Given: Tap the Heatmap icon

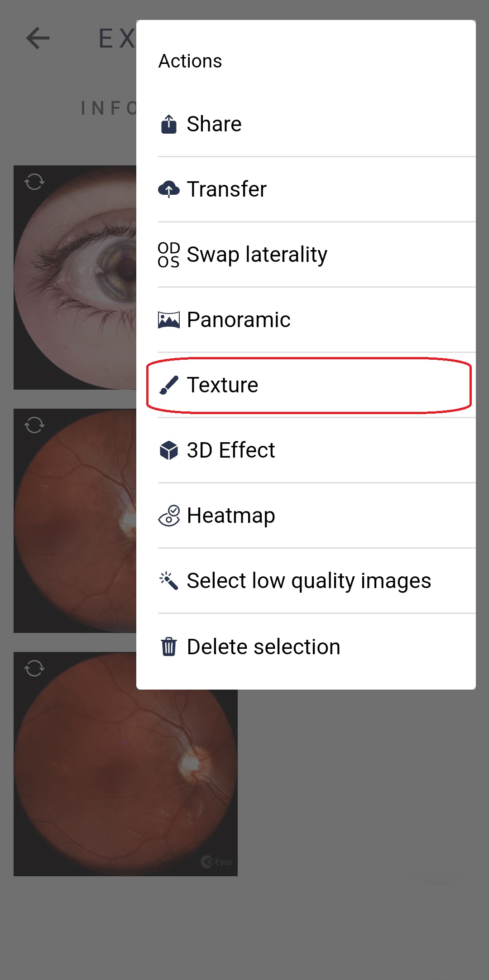Looking at the screenshot, I should (x=169, y=516).
